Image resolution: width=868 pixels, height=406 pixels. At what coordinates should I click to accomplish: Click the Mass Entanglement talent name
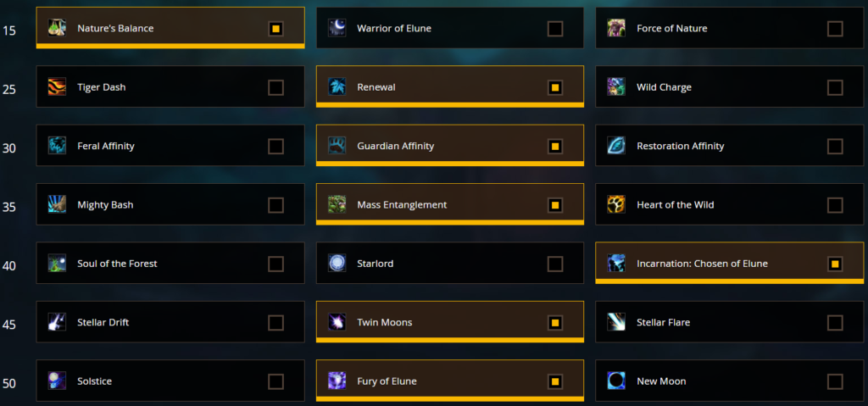[x=402, y=205]
